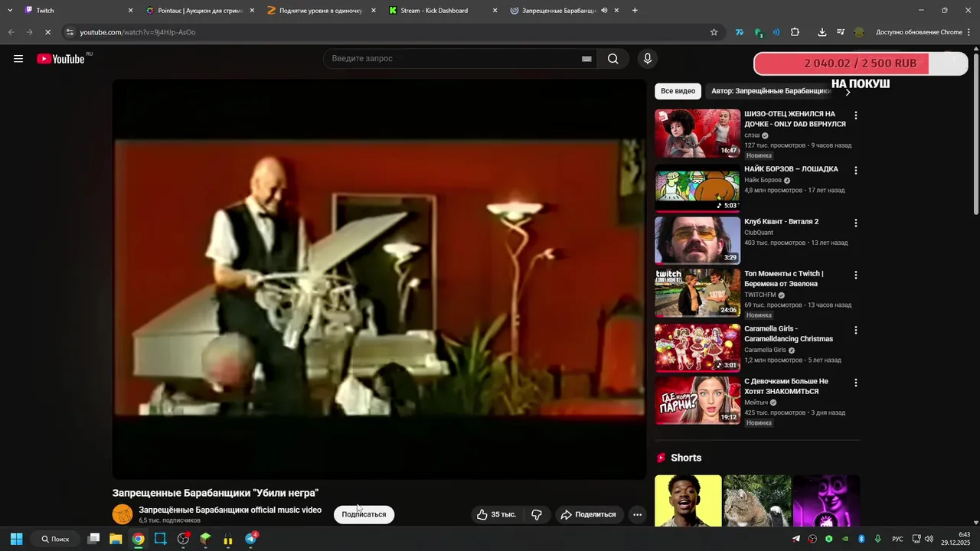980x551 pixels.
Task: Open the ClubQuant channel name
Action: point(759,233)
